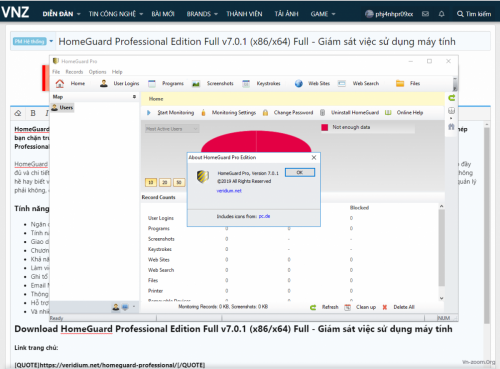The width and height of the screenshot is (500, 369).
Task: Open dropdown arrow beside computer icon
Action: [134, 307]
